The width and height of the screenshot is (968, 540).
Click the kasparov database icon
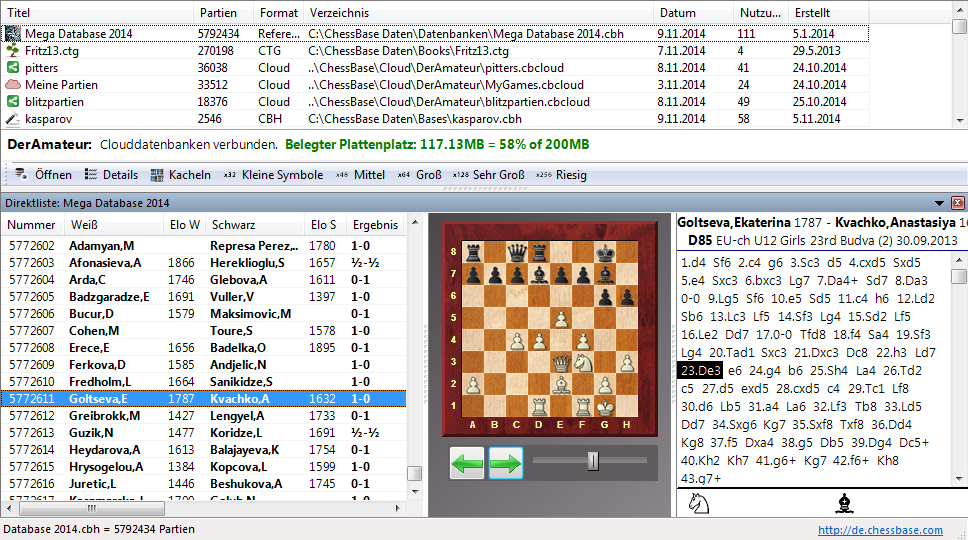12,118
